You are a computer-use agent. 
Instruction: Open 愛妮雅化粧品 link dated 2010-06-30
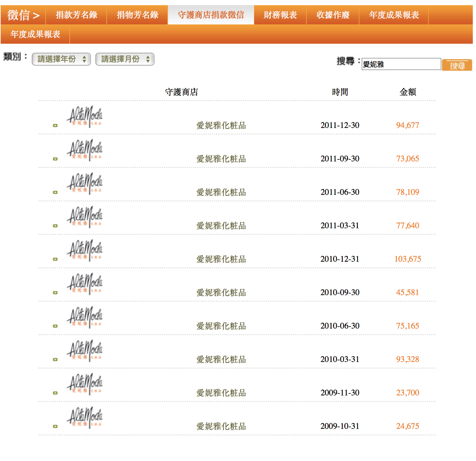(221, 326)
